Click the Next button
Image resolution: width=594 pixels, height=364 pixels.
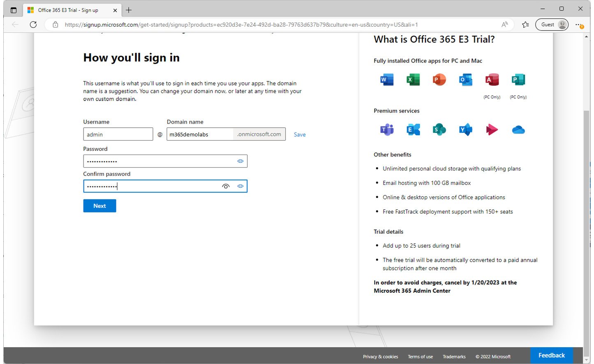tap(100, 206)
